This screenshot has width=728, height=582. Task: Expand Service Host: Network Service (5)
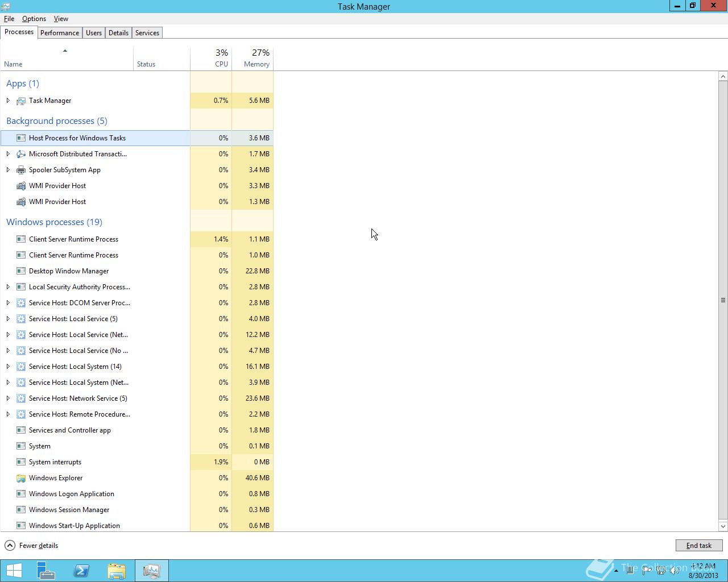[x=8, y=398]
